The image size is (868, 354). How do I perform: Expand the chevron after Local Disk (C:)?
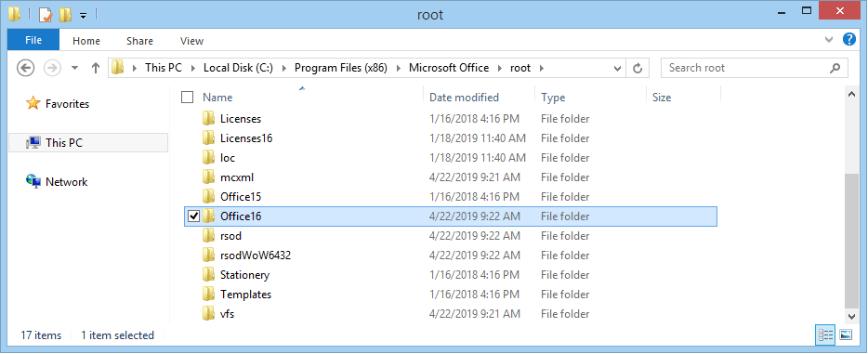[284, 69]
